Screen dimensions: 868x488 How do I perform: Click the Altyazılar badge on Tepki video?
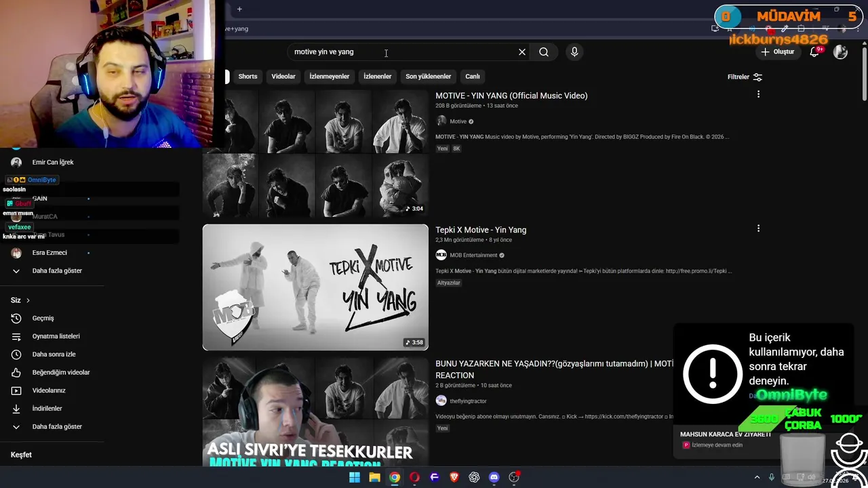pos(448,283)
